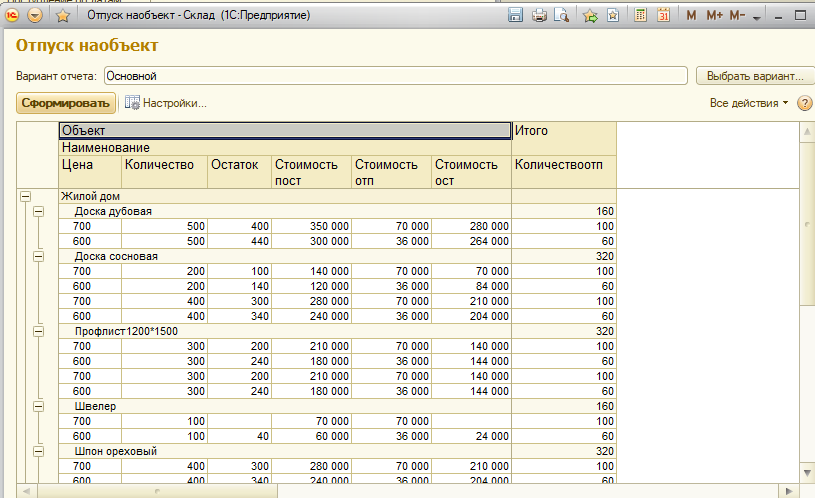Add to favorites with the star-plus icon
Viewport: 815px width, 498px height.
590,16
